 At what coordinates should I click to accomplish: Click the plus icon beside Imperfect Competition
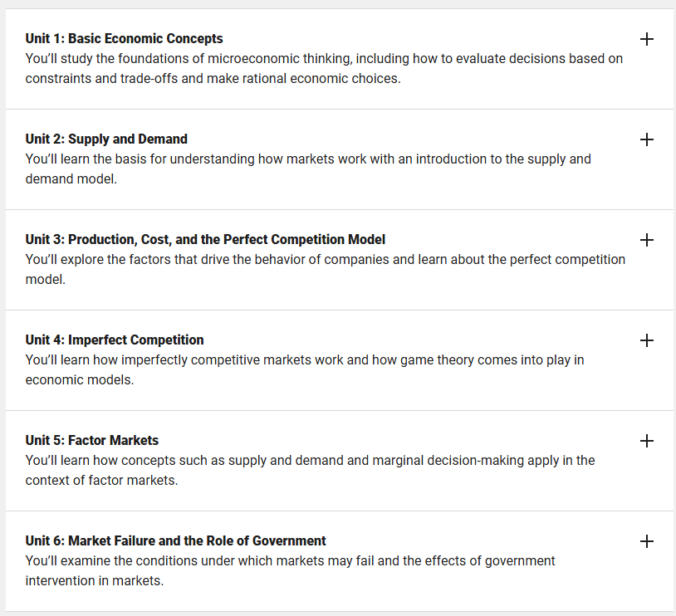[646, 340]
